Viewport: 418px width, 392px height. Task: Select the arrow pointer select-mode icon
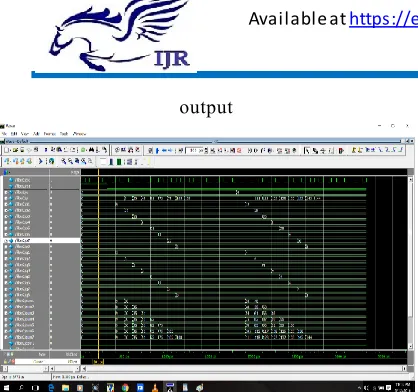coord(307,151)
